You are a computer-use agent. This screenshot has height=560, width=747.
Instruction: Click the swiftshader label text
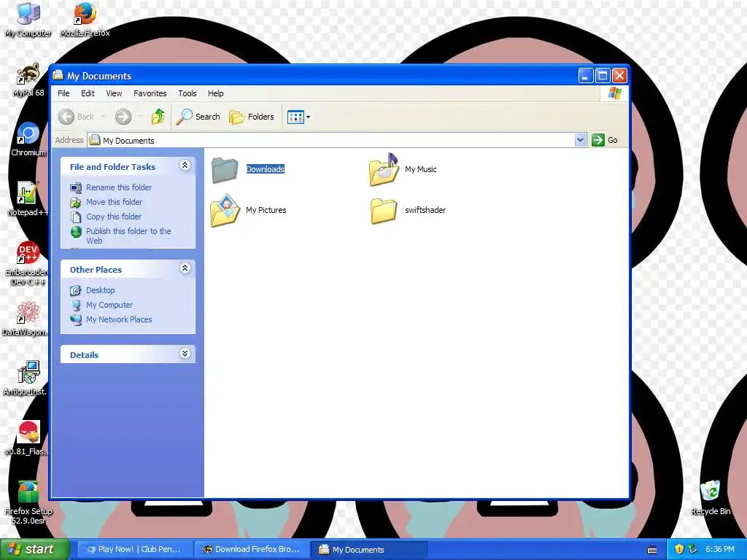[x=425, y=210]
